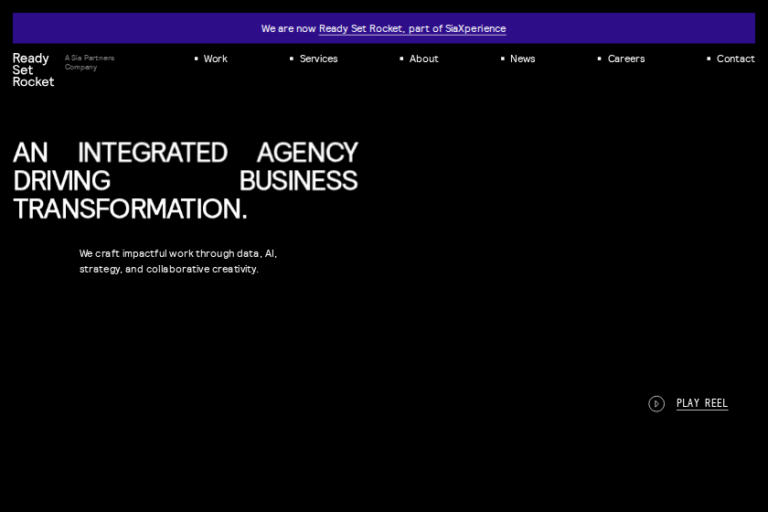Click the play circle icon beside Play Reel

[x=656, y=404]
